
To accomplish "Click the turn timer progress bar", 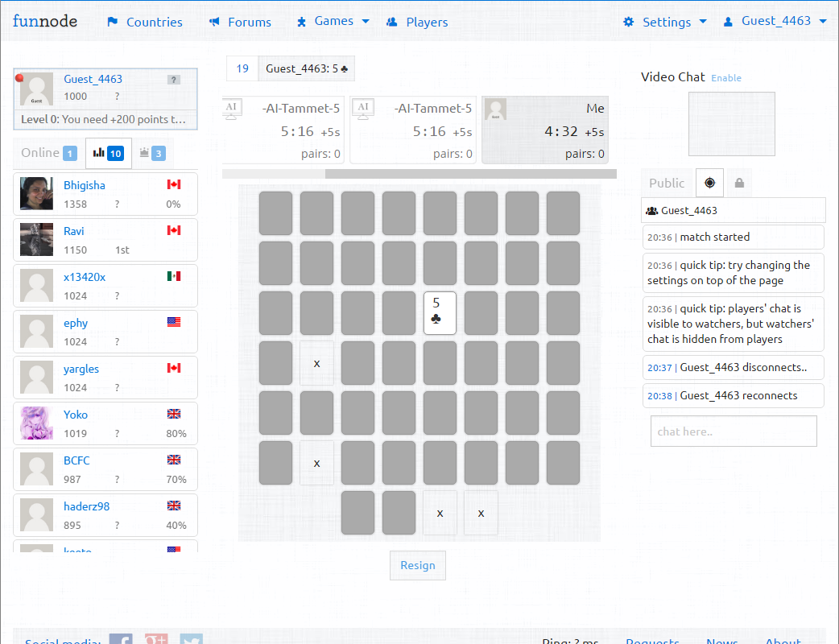I will [x=419, y=174].
